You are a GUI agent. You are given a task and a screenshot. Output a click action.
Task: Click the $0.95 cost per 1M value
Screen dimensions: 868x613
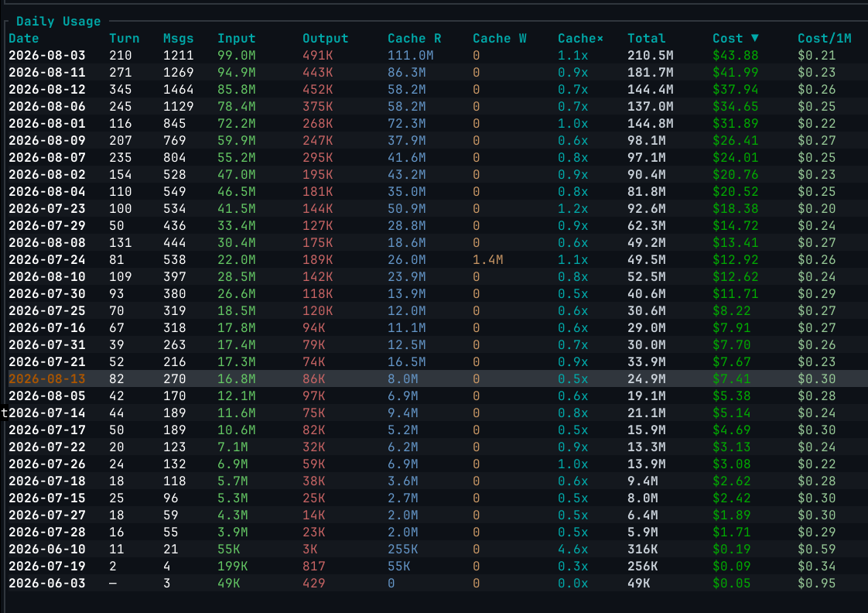tap(816, 583)
